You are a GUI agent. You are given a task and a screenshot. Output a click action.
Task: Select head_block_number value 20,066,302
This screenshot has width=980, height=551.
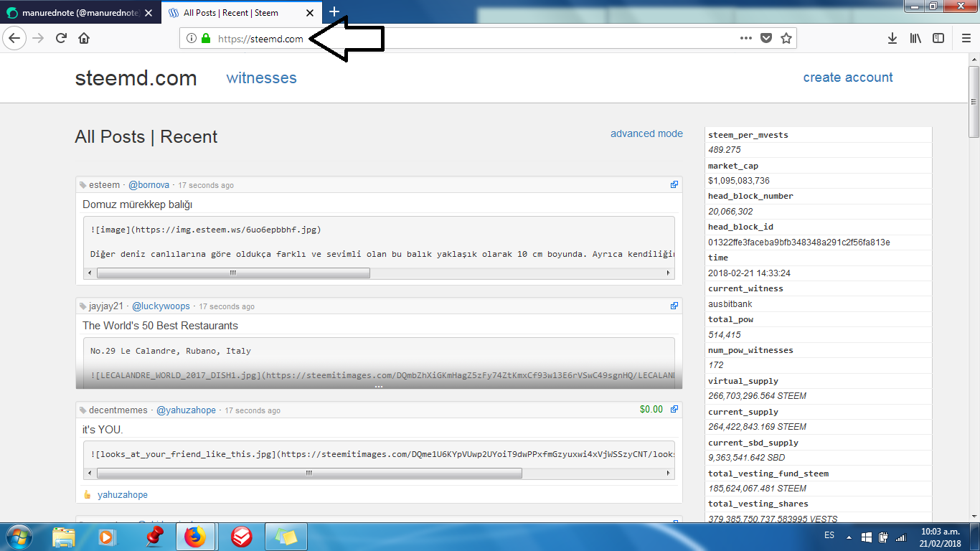coord(730,212)
